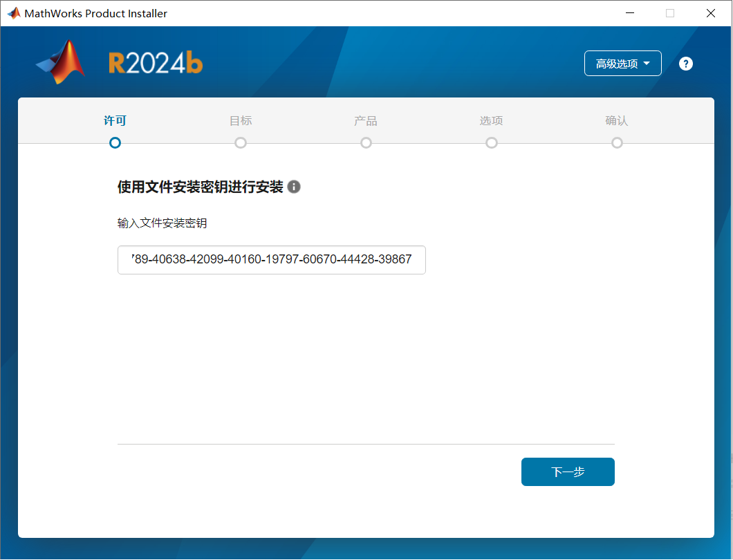
Task: Expand the 高级选项 dropdown
Action: (622, 64)
